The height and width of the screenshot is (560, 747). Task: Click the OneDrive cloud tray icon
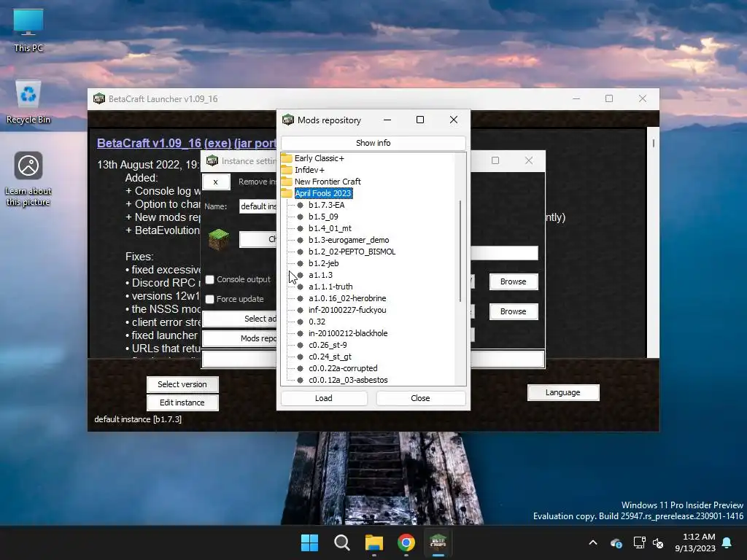tap(616, 542)
